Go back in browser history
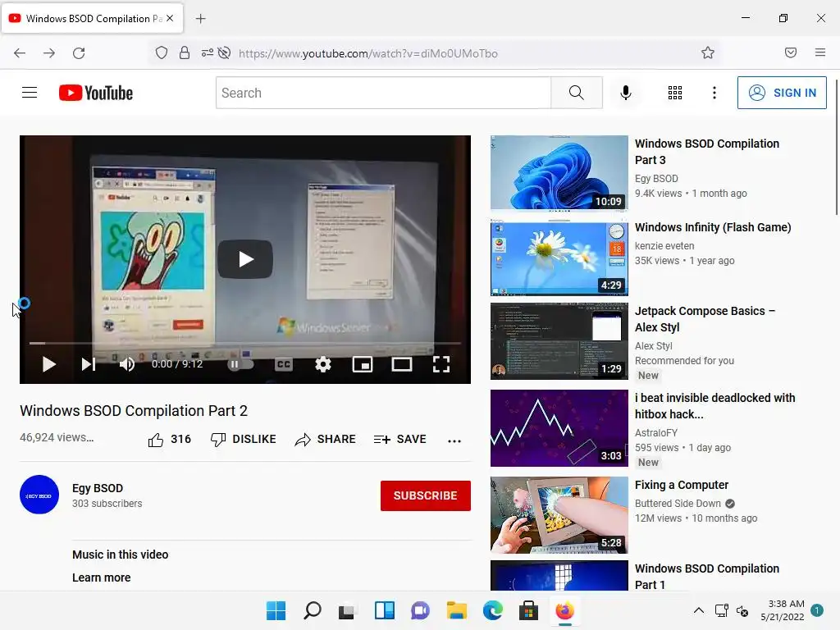Viewport: 840px width, 630px height. click(20, 53)
